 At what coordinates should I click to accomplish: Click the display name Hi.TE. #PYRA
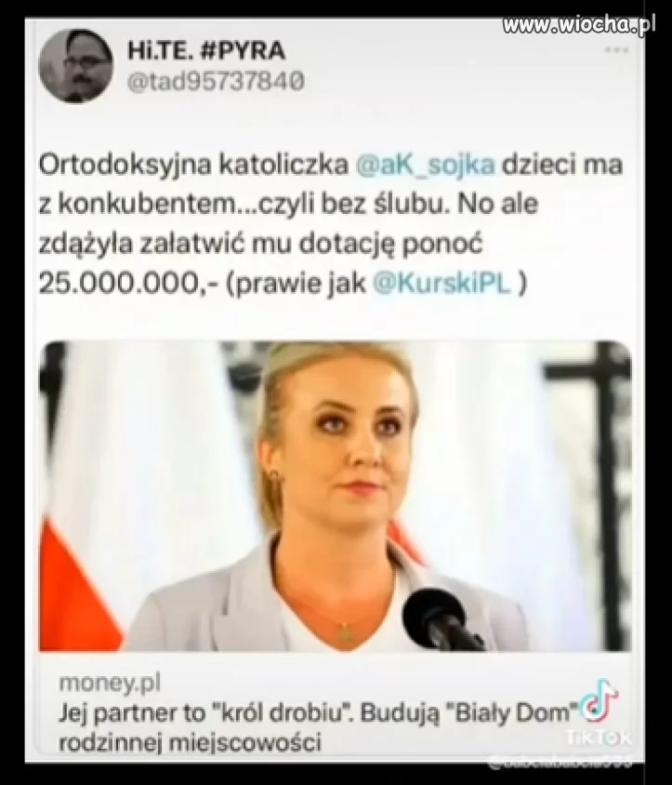(x=206, y=50)
